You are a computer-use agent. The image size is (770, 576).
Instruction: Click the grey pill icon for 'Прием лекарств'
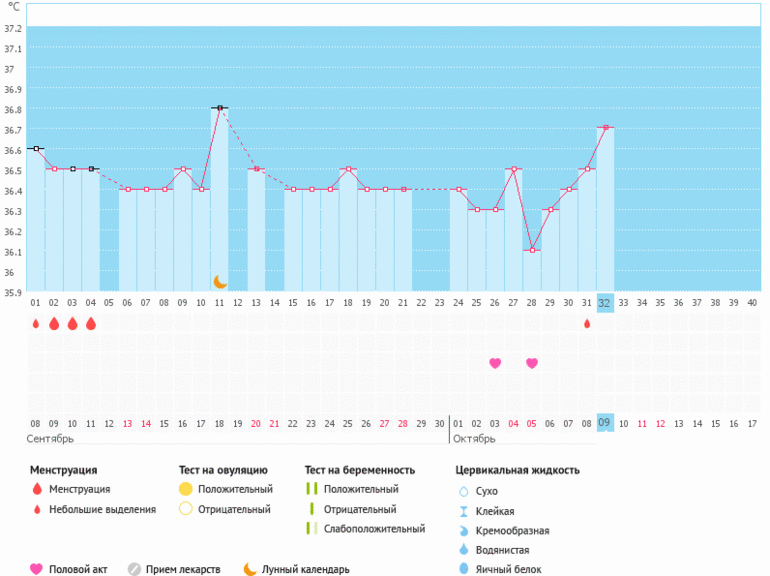coord(134,569)
